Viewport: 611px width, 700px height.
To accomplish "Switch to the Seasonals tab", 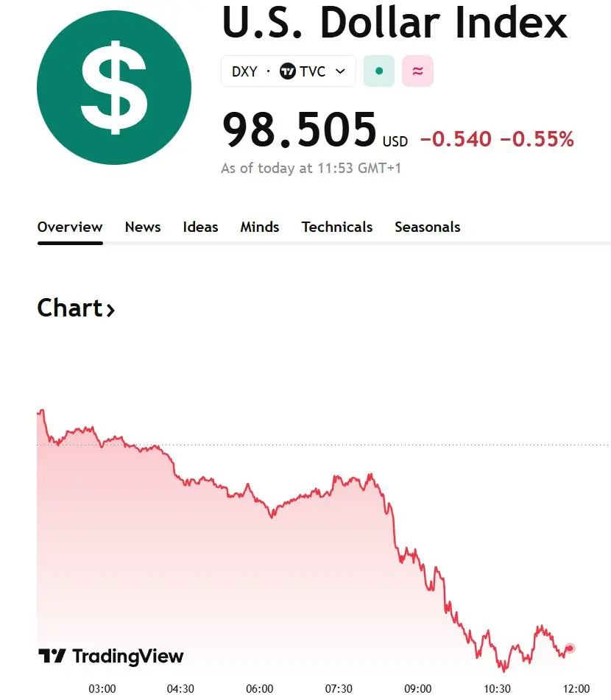I will (x=427, y=227).
